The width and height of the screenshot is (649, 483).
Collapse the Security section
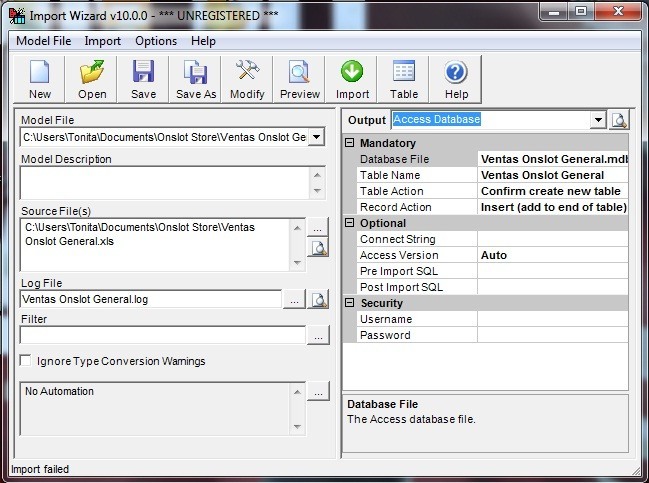[x=350, y=303]
